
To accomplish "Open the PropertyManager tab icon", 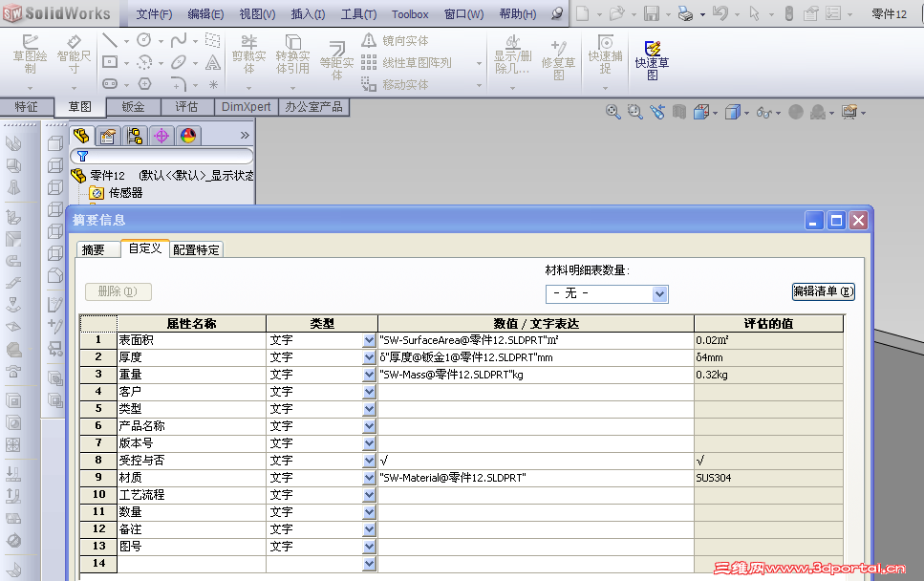I will [108, 136].
